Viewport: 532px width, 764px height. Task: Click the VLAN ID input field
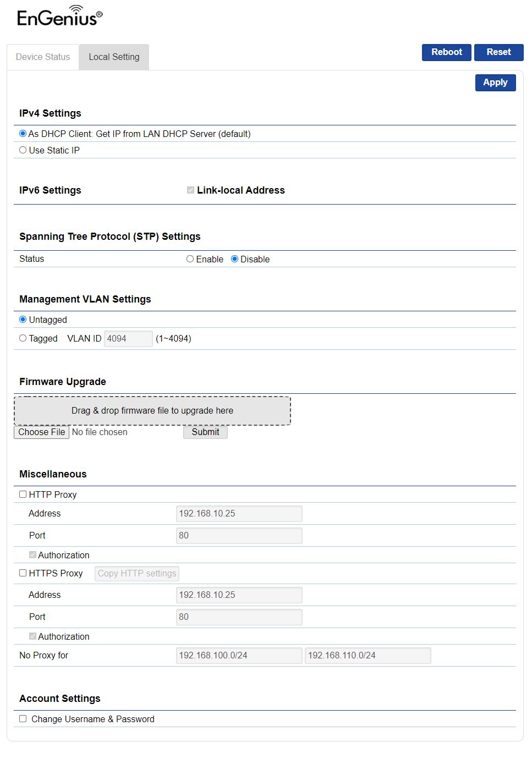point(128,339)
